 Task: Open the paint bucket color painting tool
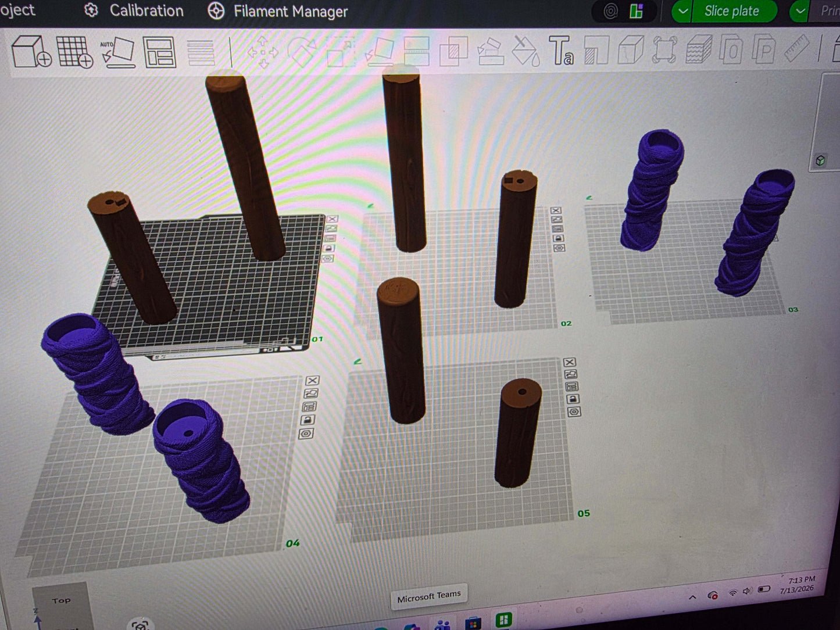point(526,51)
